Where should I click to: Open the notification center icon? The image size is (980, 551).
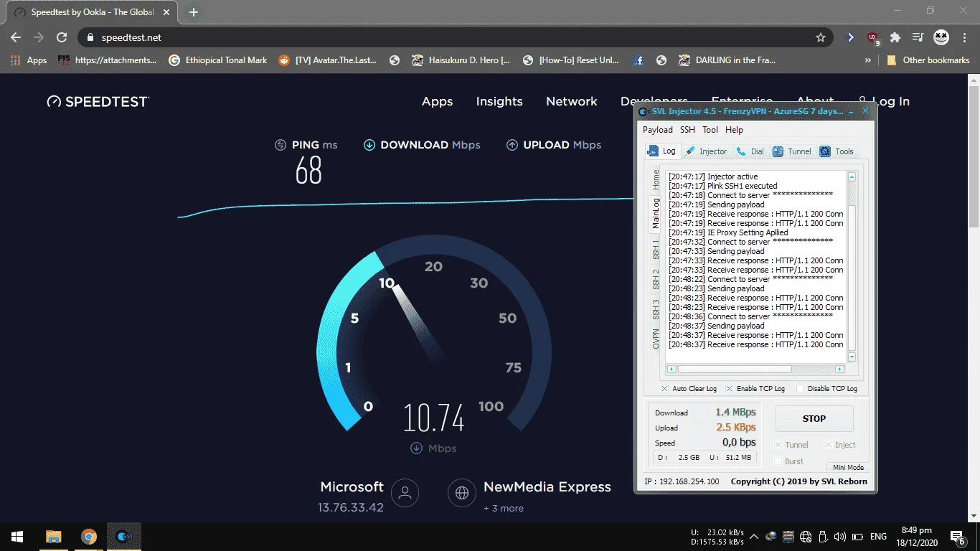(x=957, y=537)
